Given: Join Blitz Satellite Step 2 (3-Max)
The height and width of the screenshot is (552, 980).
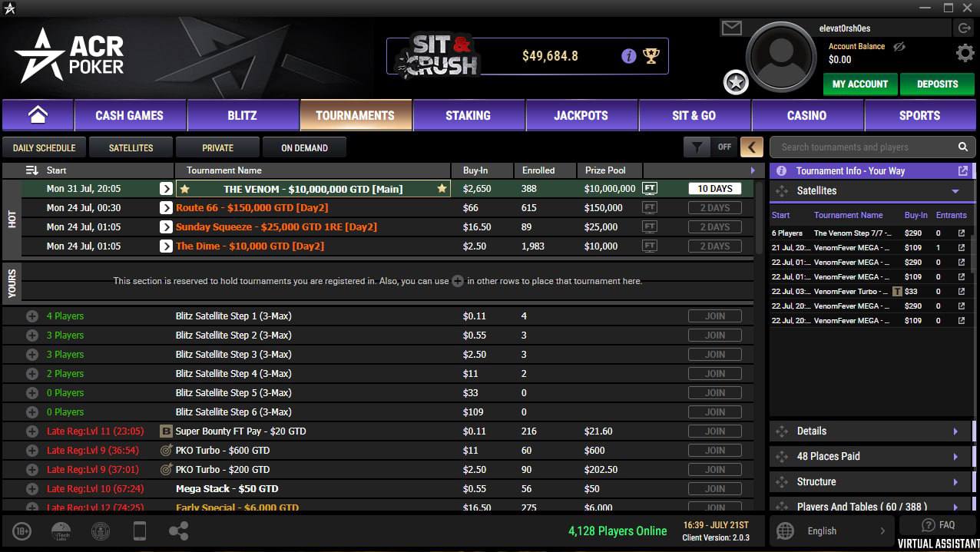Looking at the screenshot, I should pyautogui.click(x=715, y=335).
